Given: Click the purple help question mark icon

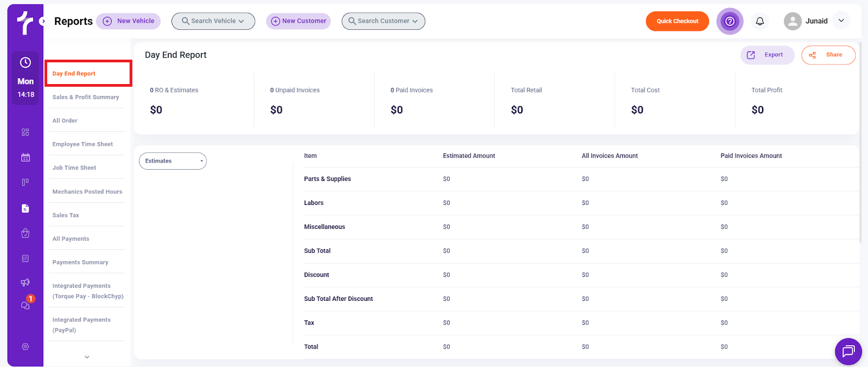Looking at the screenshot, I should click(730, 21).
